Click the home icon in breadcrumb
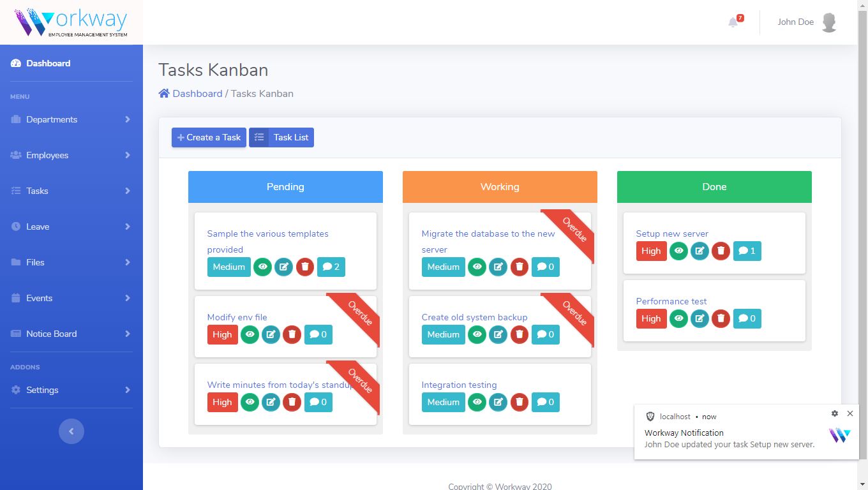Screen dimensions: 868x490 (164, 93)
